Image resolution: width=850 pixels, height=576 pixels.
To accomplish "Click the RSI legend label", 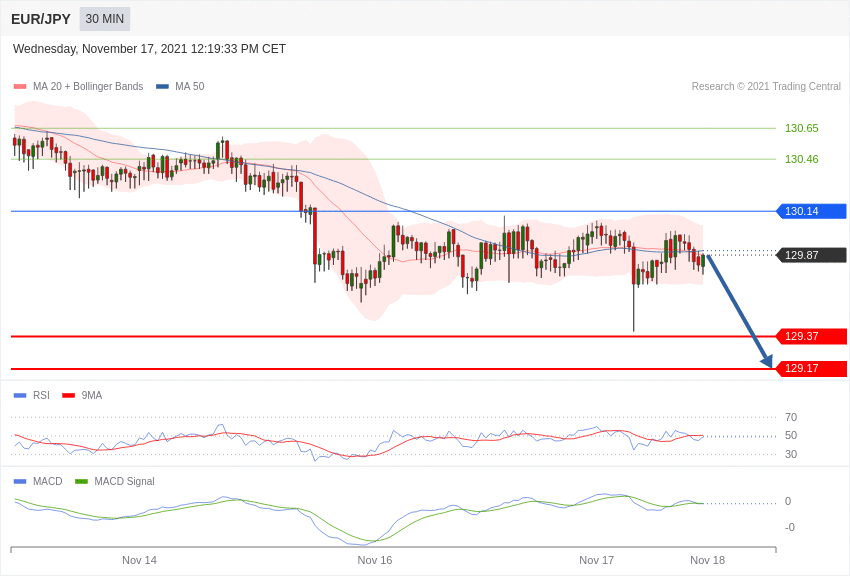I will (41, 396).
